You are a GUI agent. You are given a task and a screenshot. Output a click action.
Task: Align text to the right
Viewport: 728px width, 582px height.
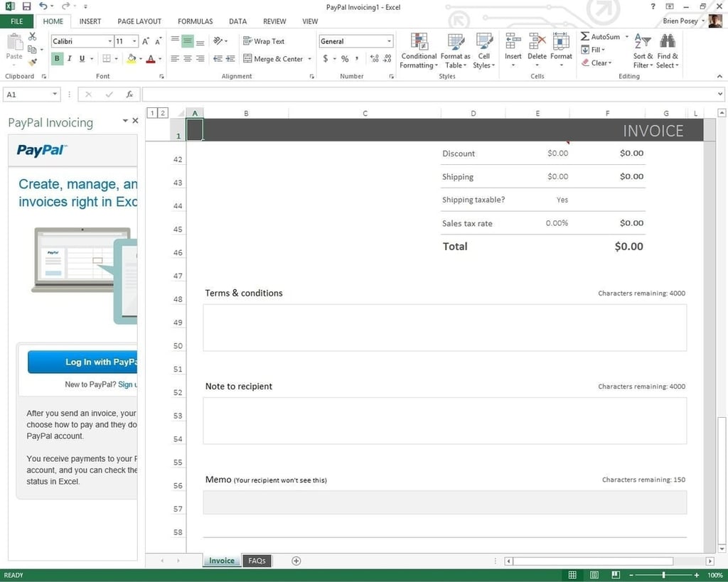(200, 58)
